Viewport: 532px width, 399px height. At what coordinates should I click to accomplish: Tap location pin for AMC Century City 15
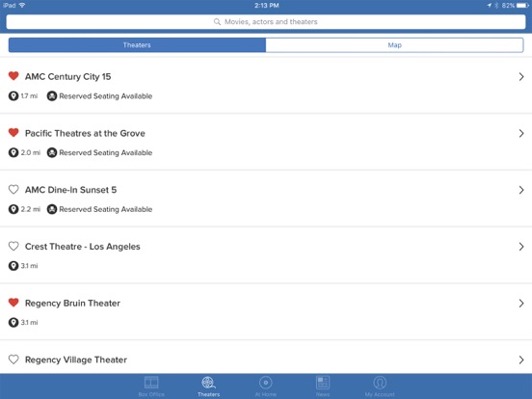13,96
